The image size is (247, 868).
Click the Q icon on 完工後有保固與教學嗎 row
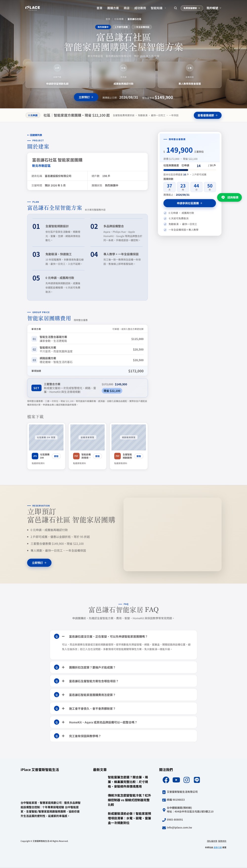tap(57, 736)
